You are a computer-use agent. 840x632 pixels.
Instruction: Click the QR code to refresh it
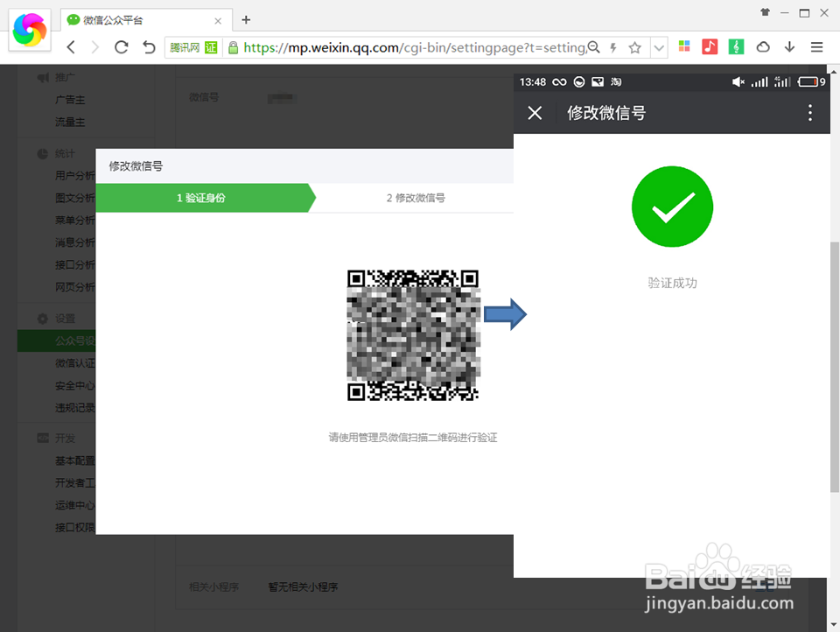coord(413,334)
